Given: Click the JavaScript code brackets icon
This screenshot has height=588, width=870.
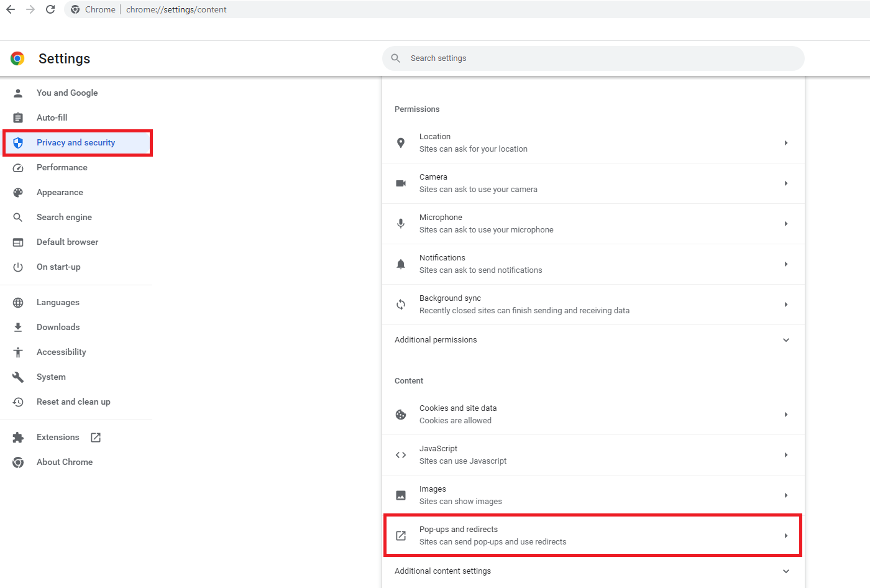Looking at the screenshot, I should coord(401,455).
